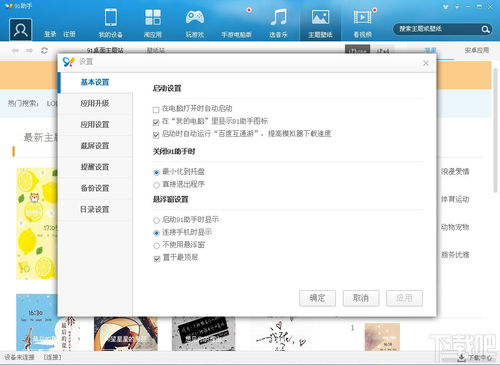Open the 我的设备 phone icon

pos(111,17)
